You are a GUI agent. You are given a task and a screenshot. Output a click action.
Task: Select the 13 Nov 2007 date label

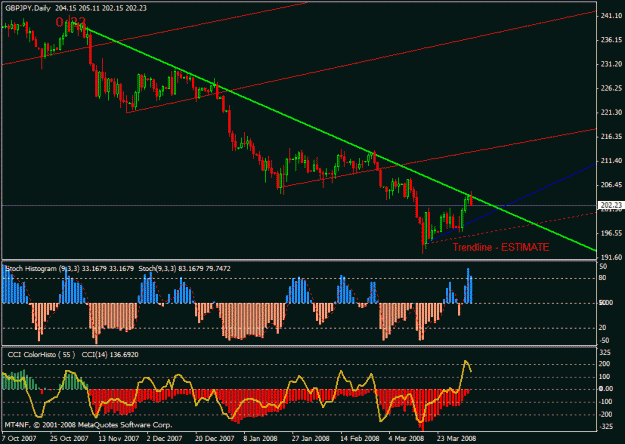click(x=119, y=438)
